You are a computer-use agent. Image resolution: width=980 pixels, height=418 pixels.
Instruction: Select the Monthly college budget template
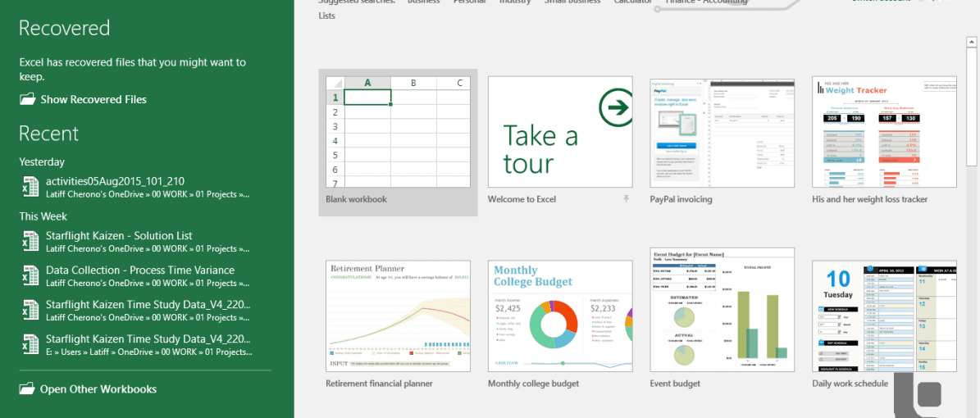(x=560, y=316)
